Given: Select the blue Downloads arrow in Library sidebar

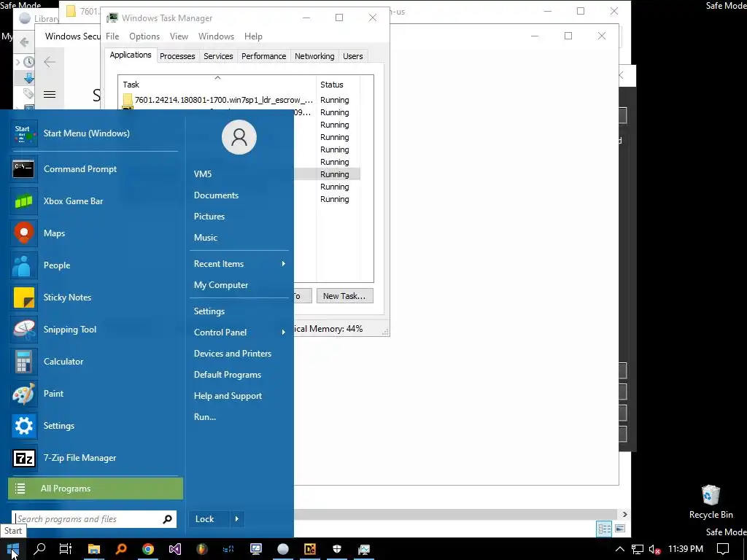Looking at the screenshot, I should pos(28,77).
